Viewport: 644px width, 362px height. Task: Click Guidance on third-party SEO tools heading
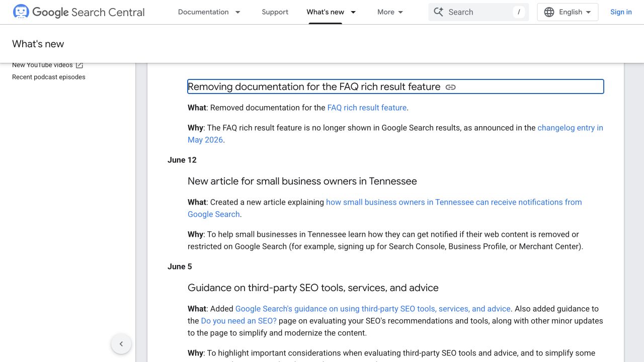[313, 288]
